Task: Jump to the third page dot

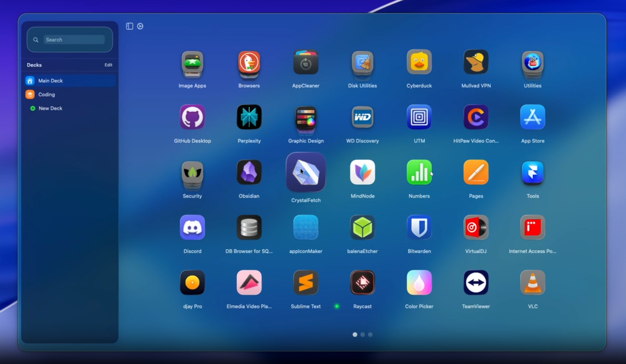Action: (370, 334)
